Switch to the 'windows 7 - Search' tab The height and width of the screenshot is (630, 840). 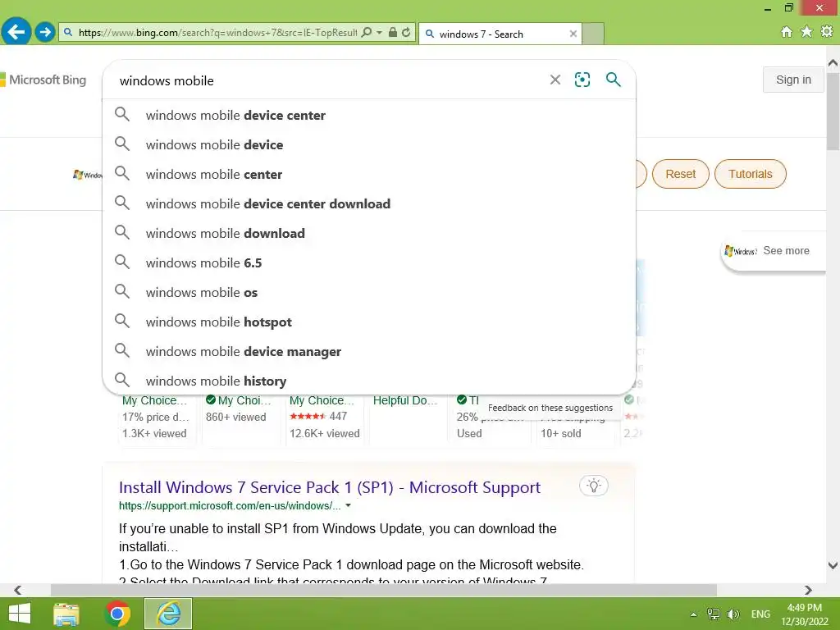pyautogui.click(x=495, y=34)
